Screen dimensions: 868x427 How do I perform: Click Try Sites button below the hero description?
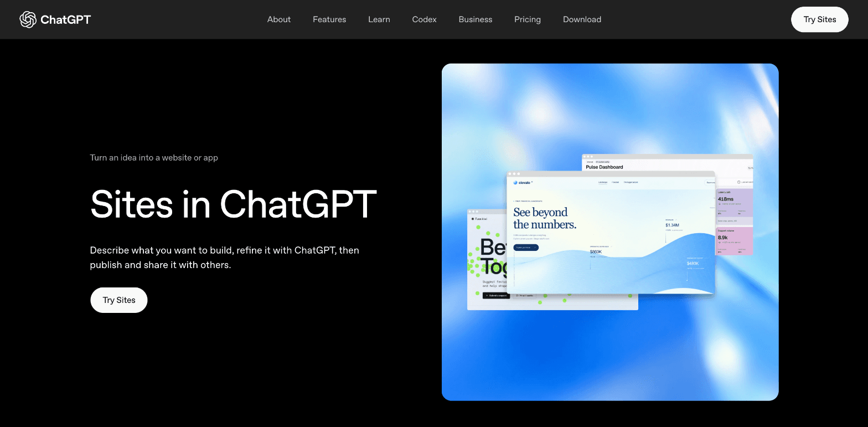click(x=119, y=300)
